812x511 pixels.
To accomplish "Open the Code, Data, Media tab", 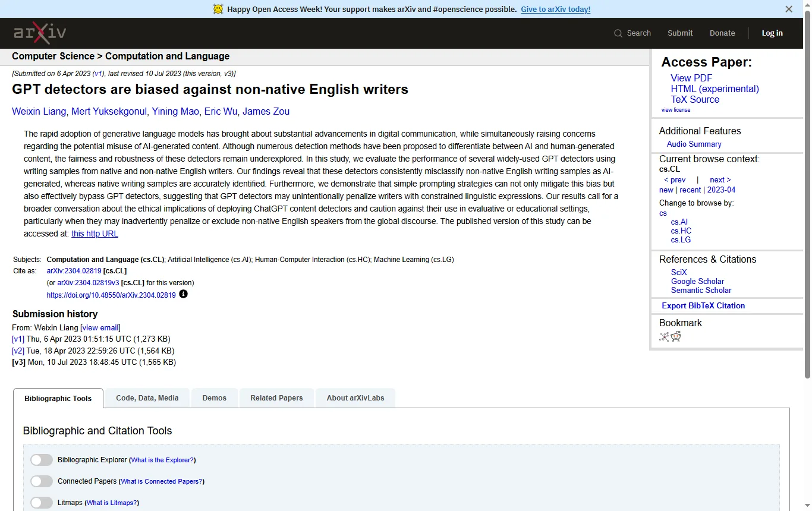I will [x=147, y=398].
